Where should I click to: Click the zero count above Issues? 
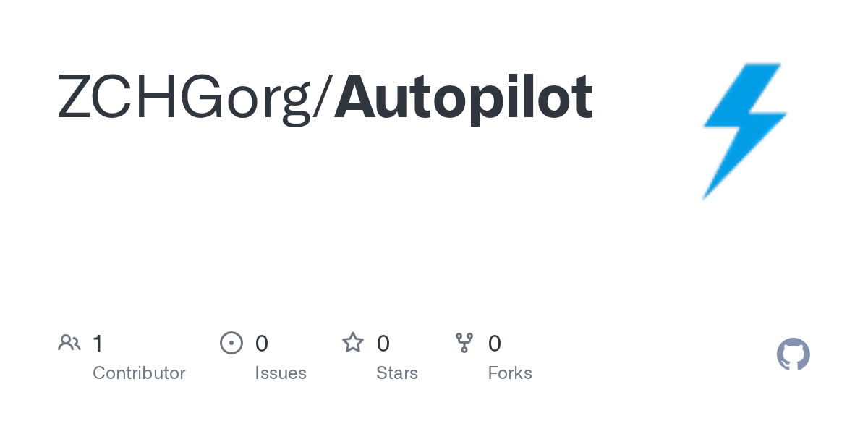pos(261,344)
